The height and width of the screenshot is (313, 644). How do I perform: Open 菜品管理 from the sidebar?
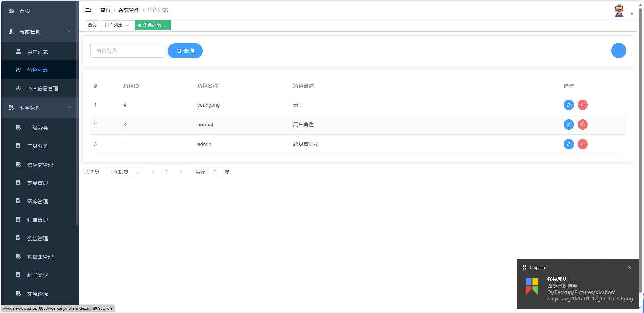tap(37, 183)
